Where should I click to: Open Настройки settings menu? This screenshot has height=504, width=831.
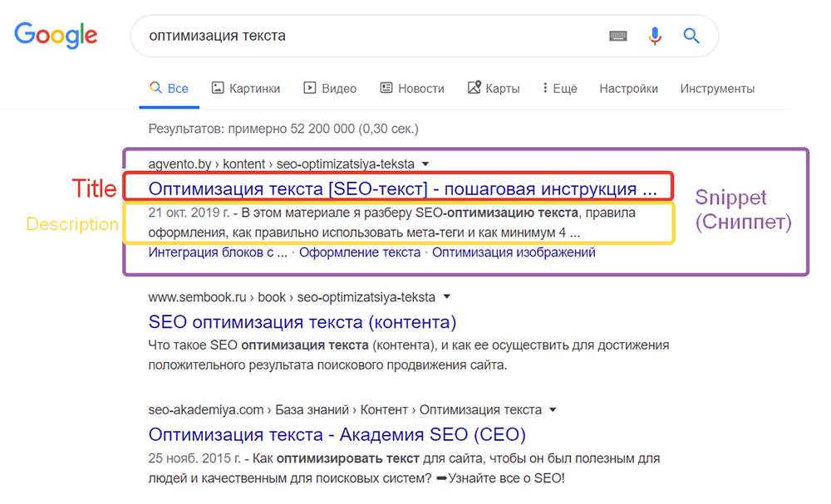(x=628, y=88)
